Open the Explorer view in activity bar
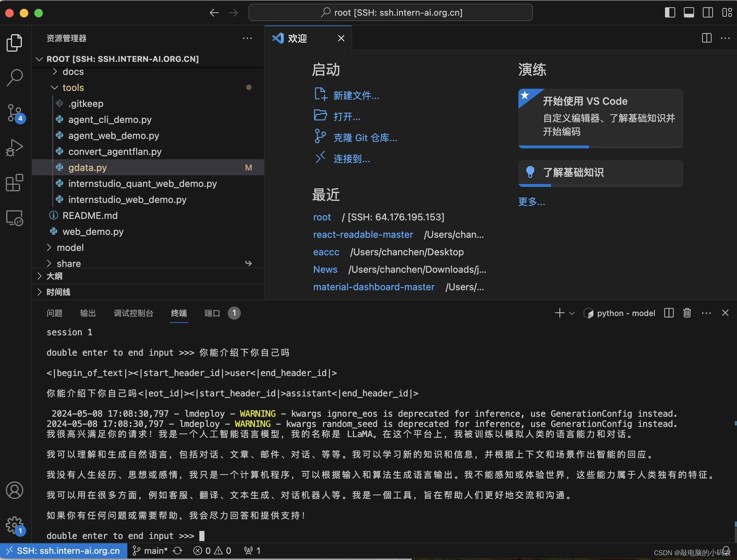This screenshot has height=560, width=737. pyautogui.click(x=15, y=43)
